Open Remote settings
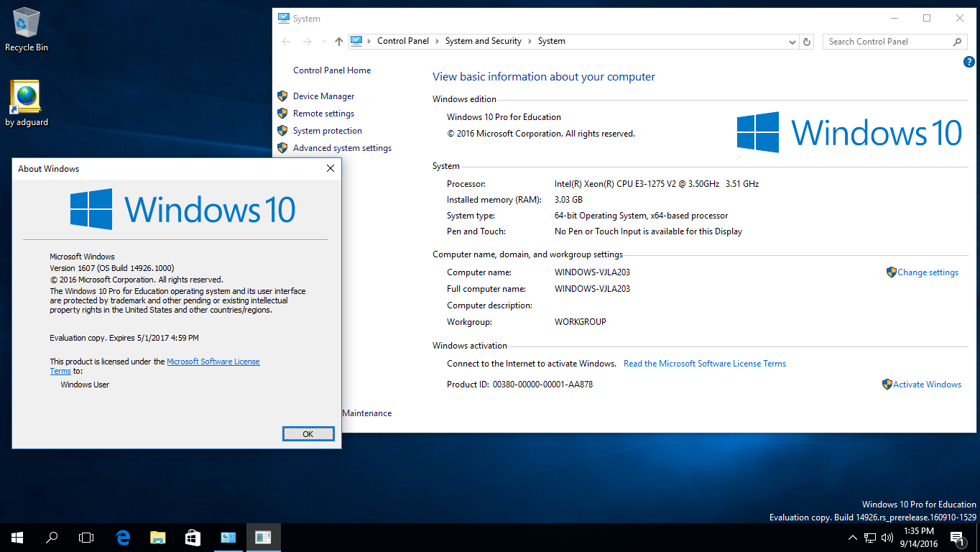980x552 pixels. [323, 114]
